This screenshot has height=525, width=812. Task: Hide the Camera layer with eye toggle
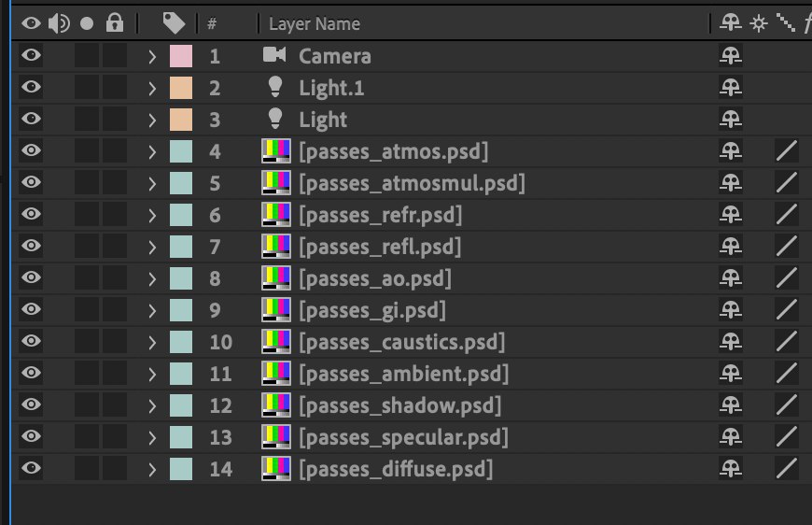pos(31,55)
